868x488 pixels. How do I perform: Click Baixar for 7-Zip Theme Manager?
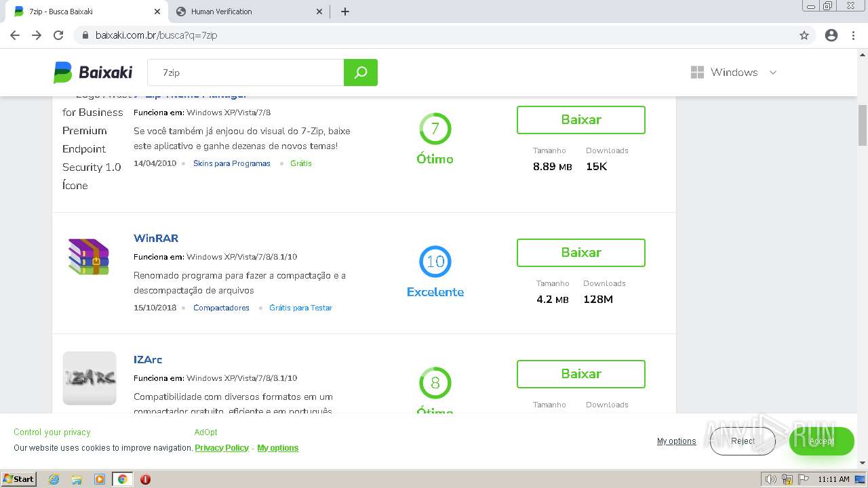pyautogui.click(x=581, y=120)
